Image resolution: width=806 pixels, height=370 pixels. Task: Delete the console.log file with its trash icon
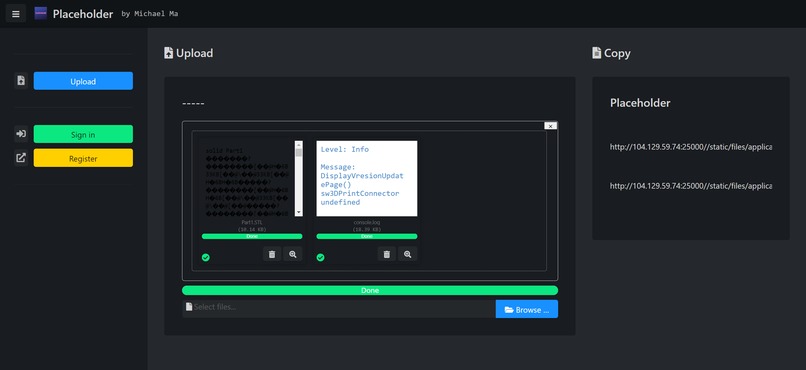pos(387,254)
